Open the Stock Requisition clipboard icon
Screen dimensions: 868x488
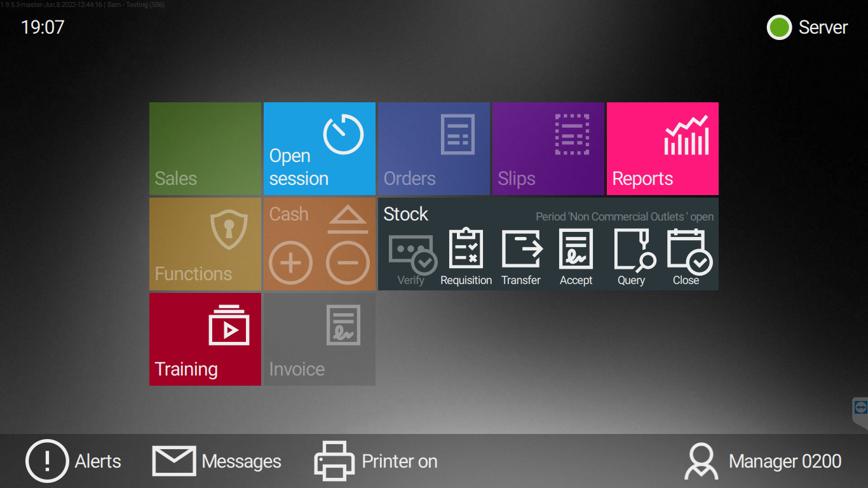pos(466,249)
